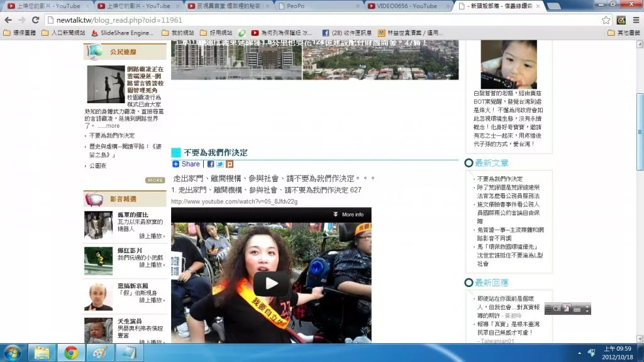Screen dimensions: 644x362
Task: Open the 其他書籤 bookmarks folder
Action: click(x=624, y=33)
